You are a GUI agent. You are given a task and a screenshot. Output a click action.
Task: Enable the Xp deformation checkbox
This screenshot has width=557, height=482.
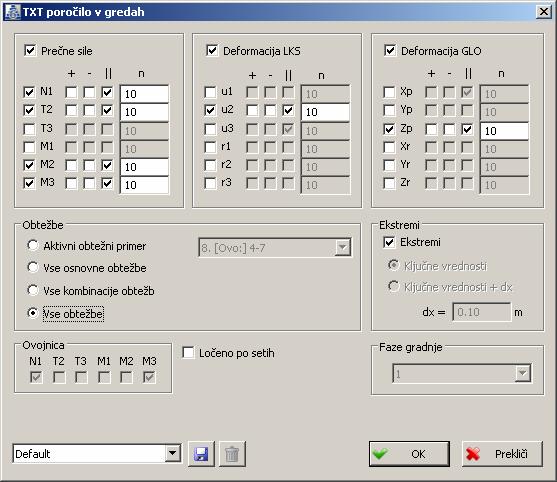pyautogui.click(x=389, y=92)
